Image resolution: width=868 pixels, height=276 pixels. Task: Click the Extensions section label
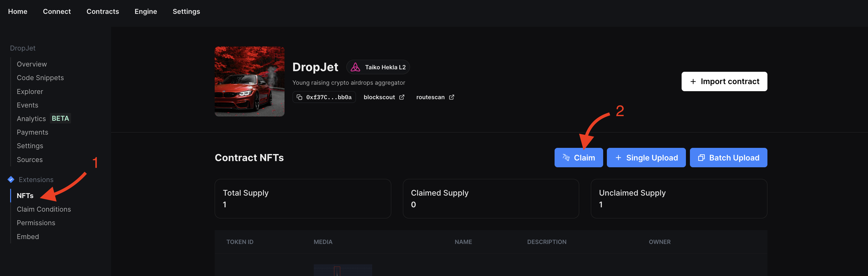(x=36, y=180)
